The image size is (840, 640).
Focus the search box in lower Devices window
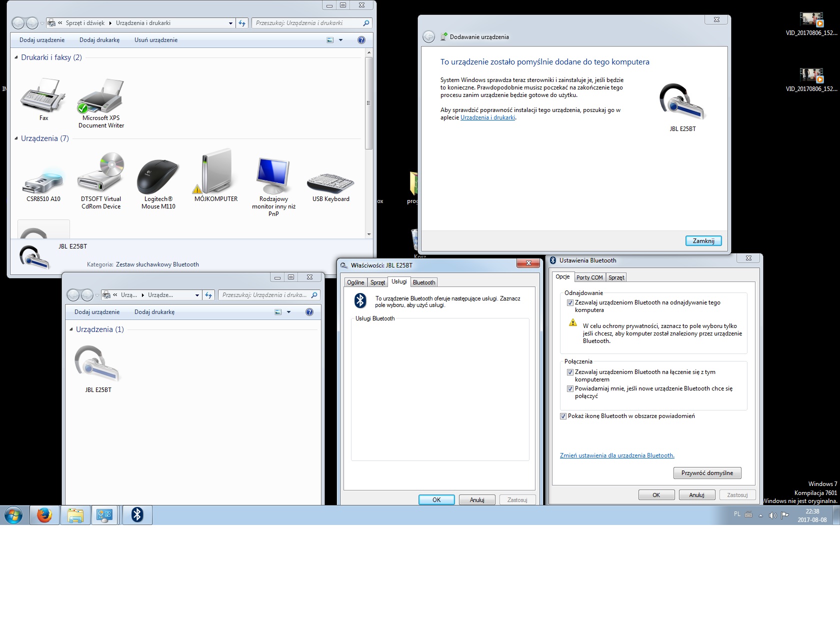coord(264,295)
